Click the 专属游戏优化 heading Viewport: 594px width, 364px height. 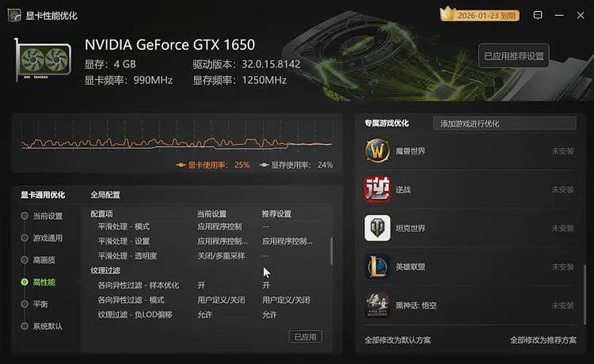click(386, 123)
